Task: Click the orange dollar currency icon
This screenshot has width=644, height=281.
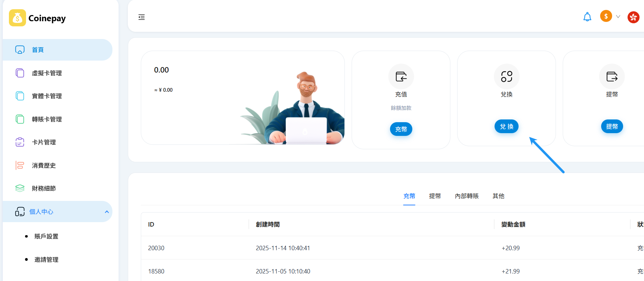Action: [606, 16]
